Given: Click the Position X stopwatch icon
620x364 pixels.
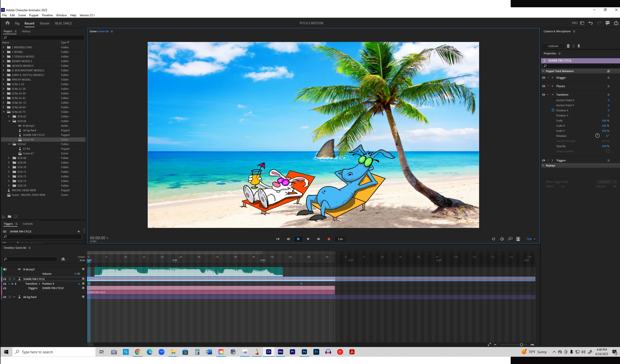Looking at the screenshot, I should tap(553, 110).
